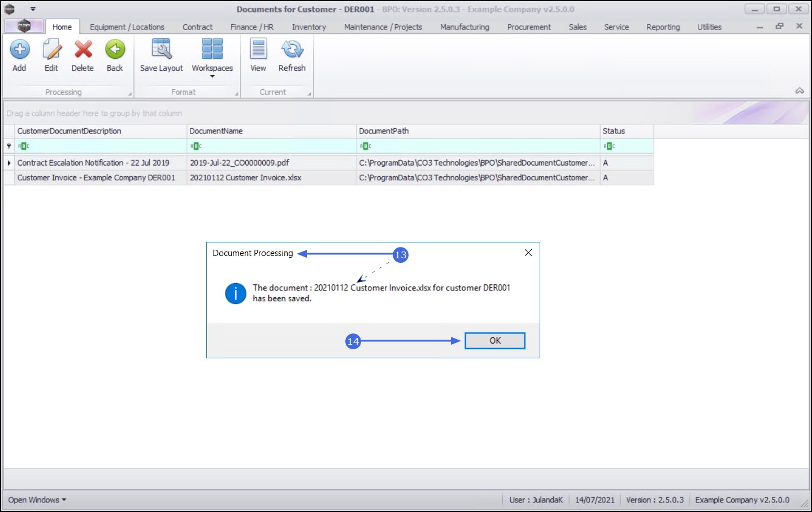
Task: View the selected document
Action: click(x=258, y=55)
